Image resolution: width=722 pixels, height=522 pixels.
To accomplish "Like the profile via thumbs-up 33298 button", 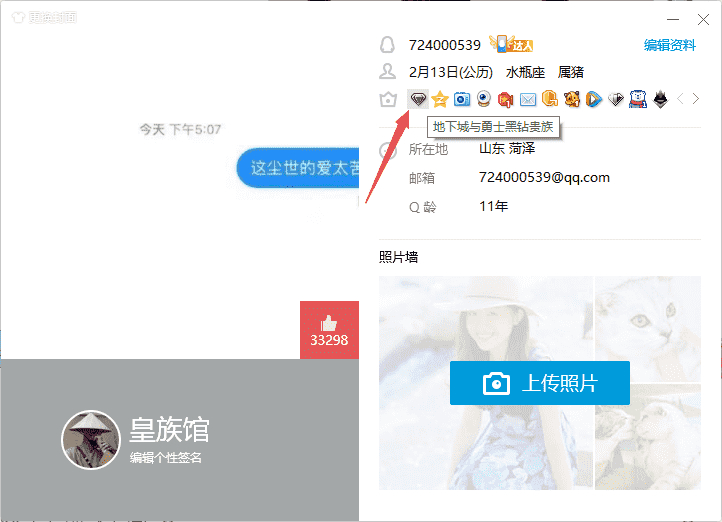I will click(x=329, y=329).
